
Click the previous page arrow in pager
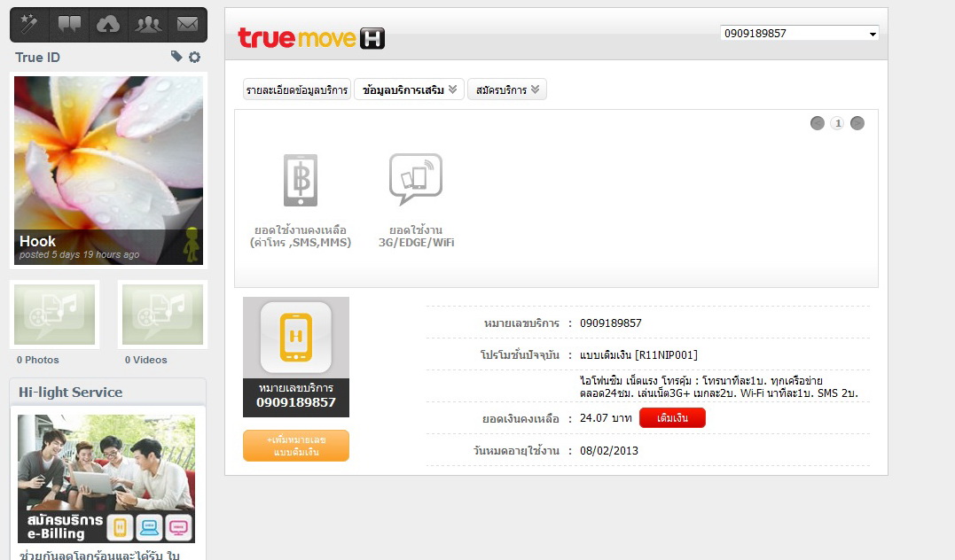pyautogui.click(x=818, y=123)
